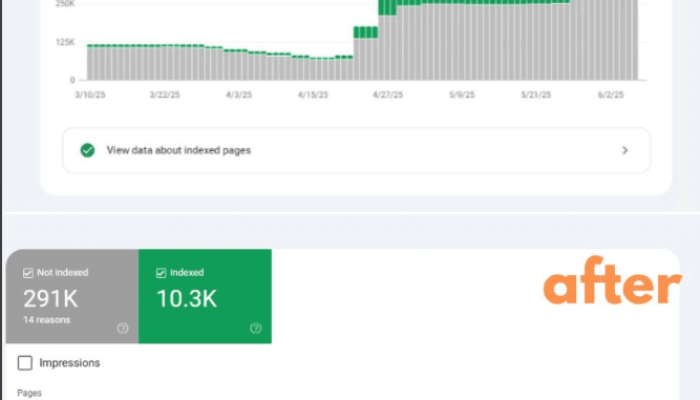Viewport: 700px width, 400px height.
Task: Open help icon on Indexed card
Action: tap(256, 329)
